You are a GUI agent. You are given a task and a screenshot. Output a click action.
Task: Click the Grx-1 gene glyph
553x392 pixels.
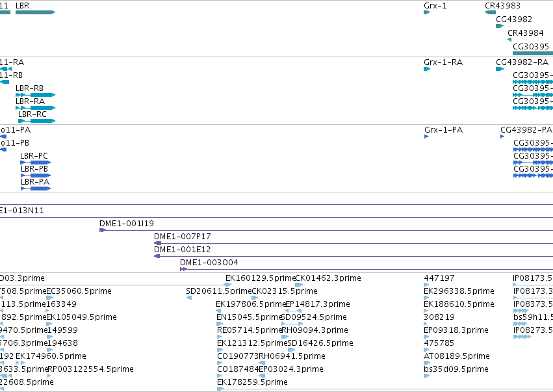[427, 12]
